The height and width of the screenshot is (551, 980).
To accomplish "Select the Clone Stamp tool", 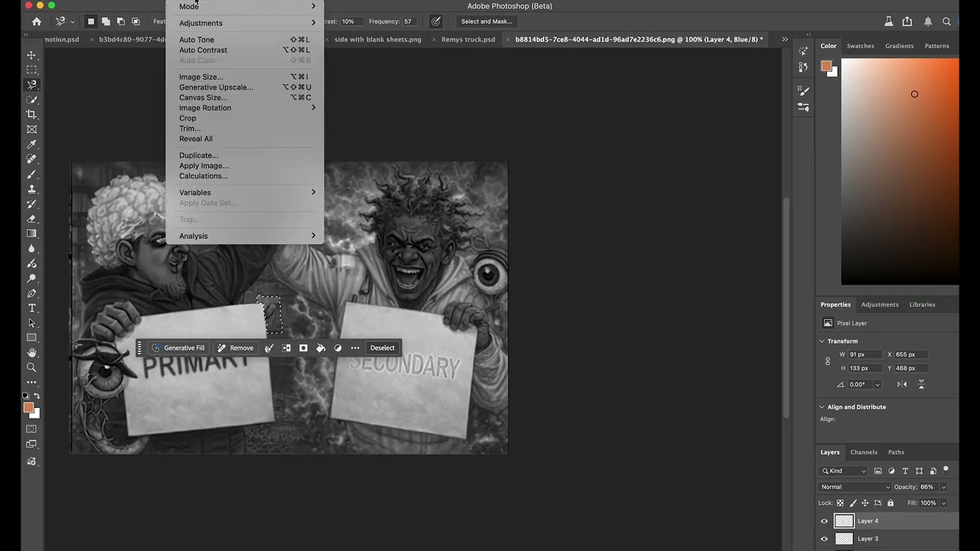I will coord(31,189).
